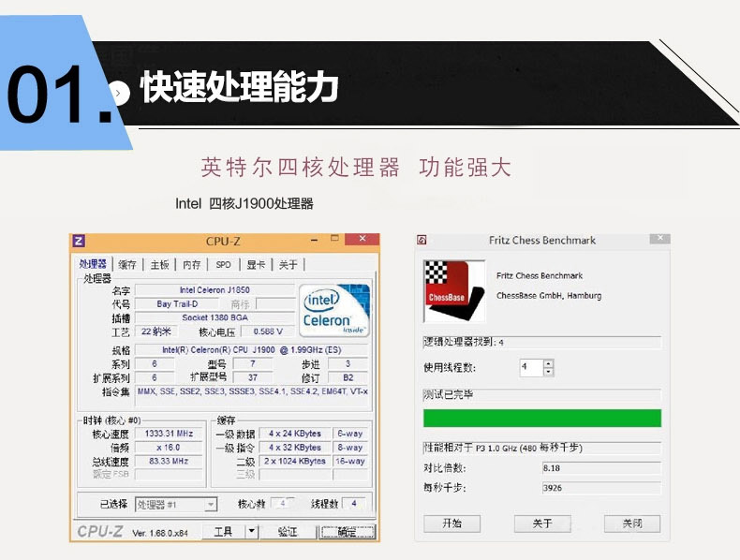Click the Socket 1380 BGA value
Image resolution: width=740 pixels, height=560 pixels.
click(x=215, y=317)
